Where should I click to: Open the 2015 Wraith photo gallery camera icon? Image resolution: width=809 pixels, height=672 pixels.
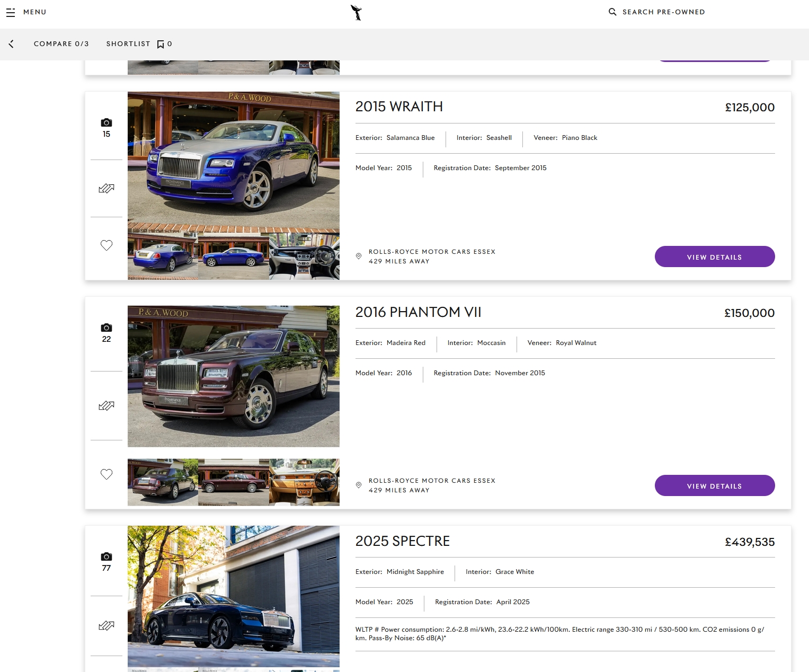pos(106,122)
